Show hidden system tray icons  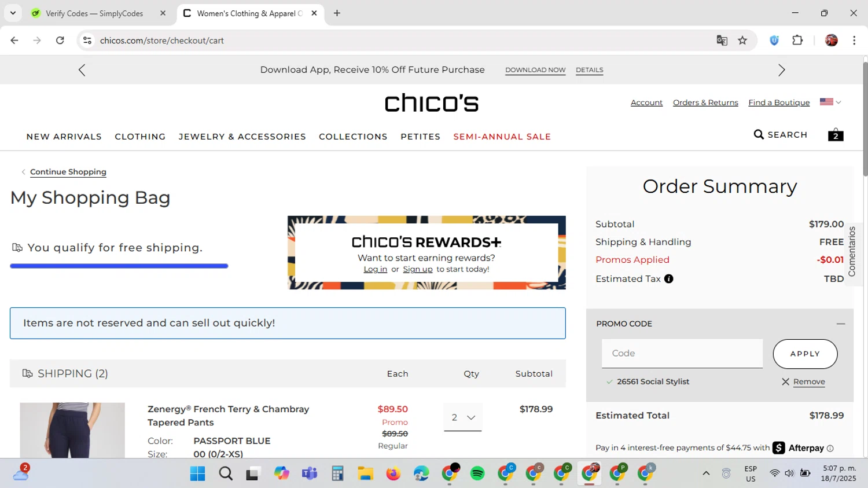pyautogui.click(x=706, y=474)
